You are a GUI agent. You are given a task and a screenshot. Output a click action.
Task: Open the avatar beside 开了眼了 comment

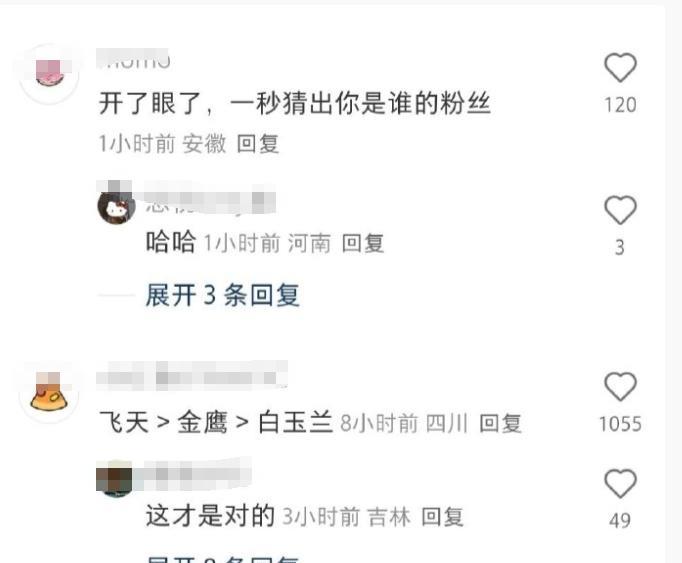49,74
